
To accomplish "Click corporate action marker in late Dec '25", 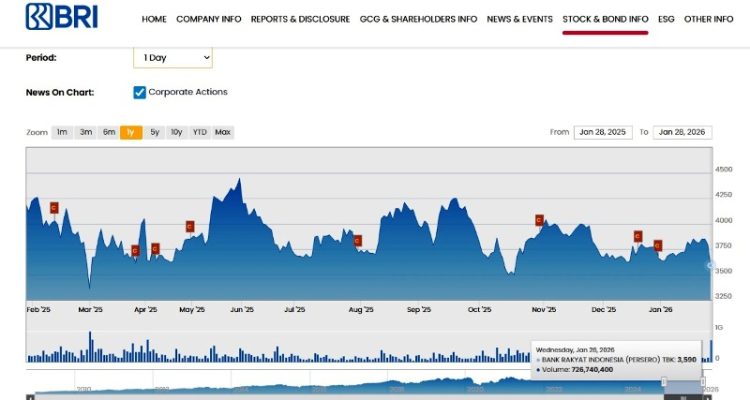I will click(637, 236).
